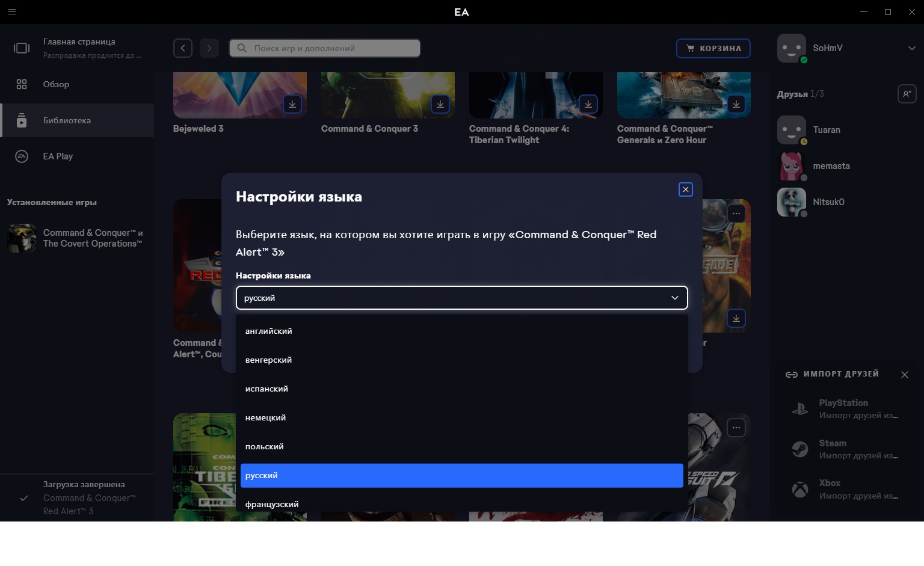Expand the SoHmV account dropdown chevron

pyautogui.click(x=911, y=48)
